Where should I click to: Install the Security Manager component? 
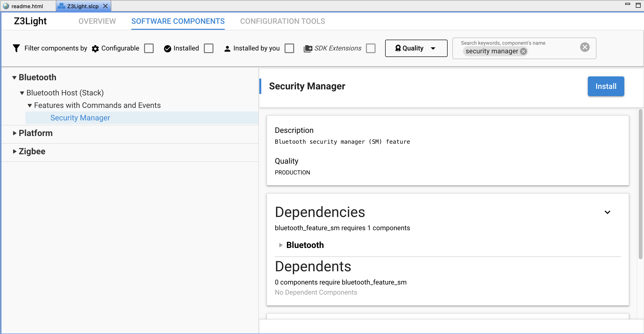click(606, 86)
